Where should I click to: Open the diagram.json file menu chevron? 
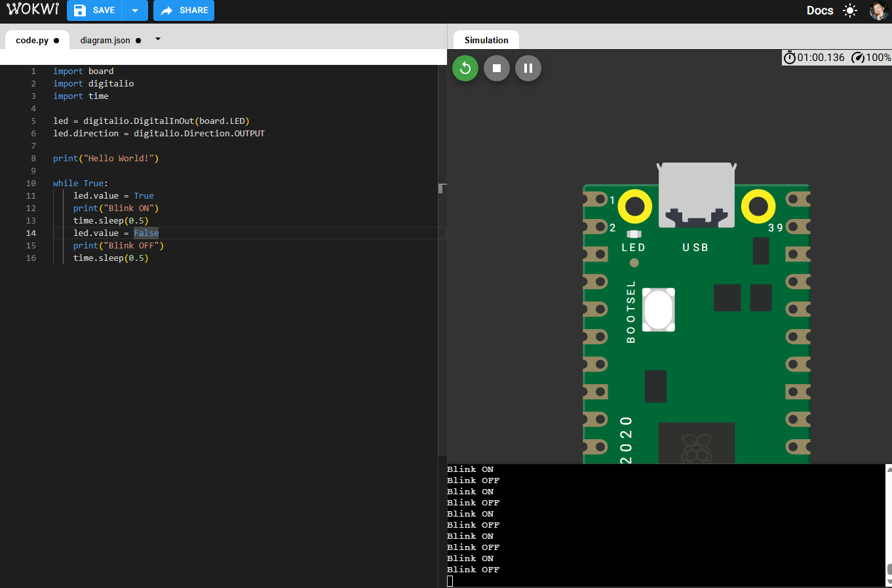157,39
